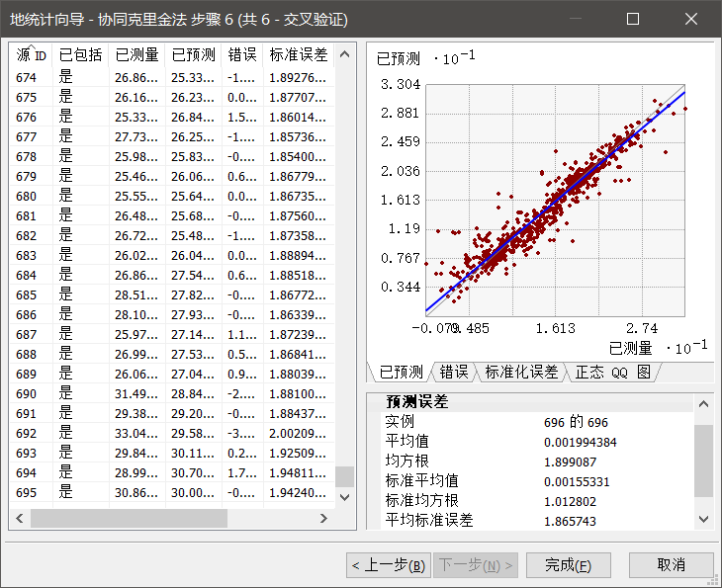Image resolution: width=722 pixels, height=588 pixels.
Task: Select row with source ID 692
Action: pos(172,434)
